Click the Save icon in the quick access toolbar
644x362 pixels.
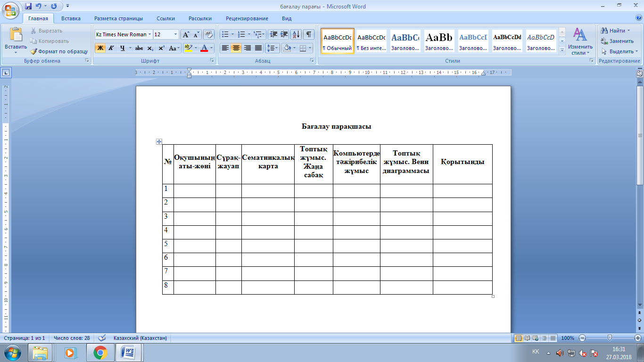coord(28,6)
